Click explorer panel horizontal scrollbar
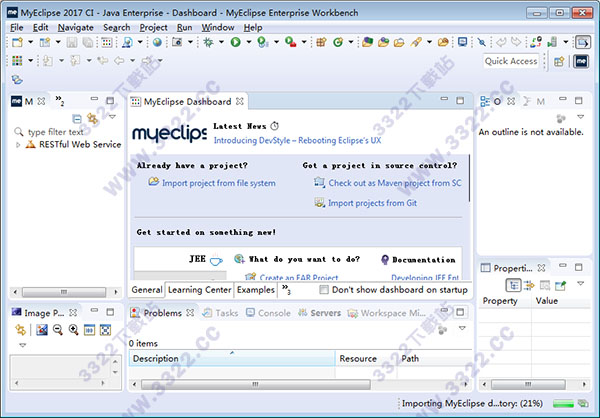 (x=64, y=292)
